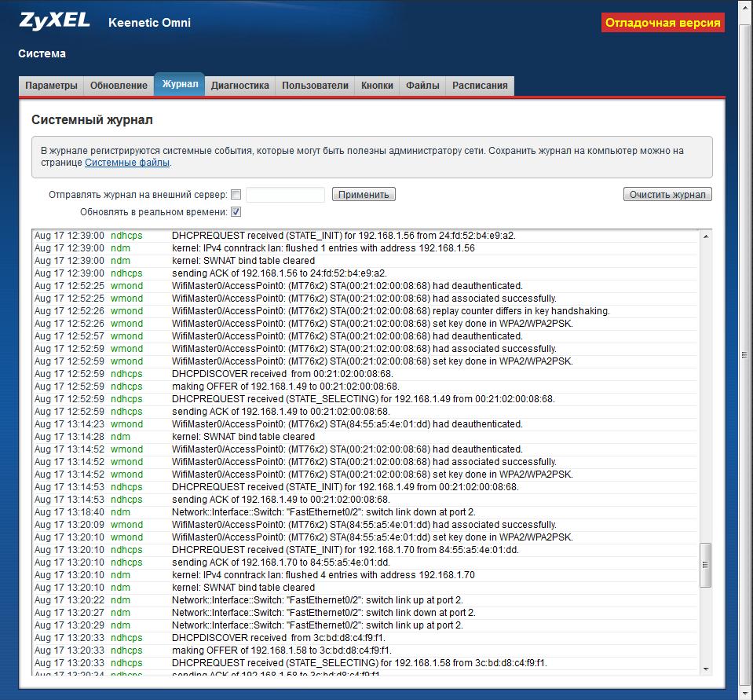
Task: Select the Журнал tab
Action: coord(180,84)
